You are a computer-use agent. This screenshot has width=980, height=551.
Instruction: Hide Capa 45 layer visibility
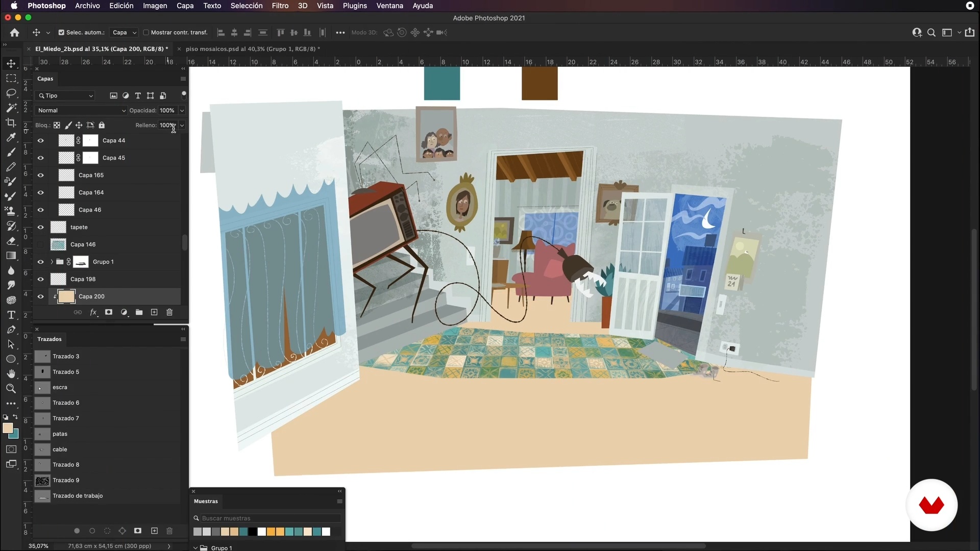click(x=40, y=158)
